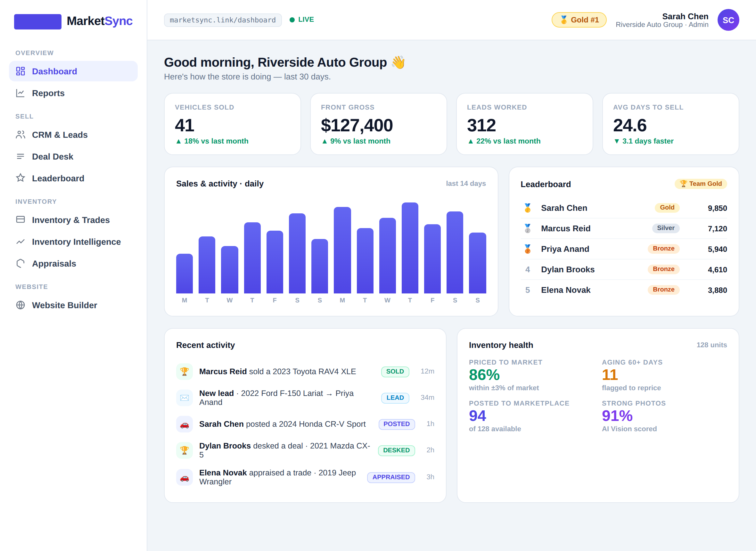Click the trophy icon beside Dylan Brooks desked
Screen dimensions: 756x551
point(185,450)
